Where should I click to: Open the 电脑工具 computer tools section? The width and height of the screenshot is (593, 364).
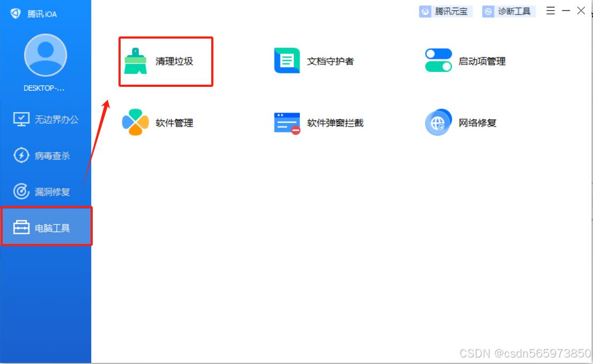(x=47, y=226)
